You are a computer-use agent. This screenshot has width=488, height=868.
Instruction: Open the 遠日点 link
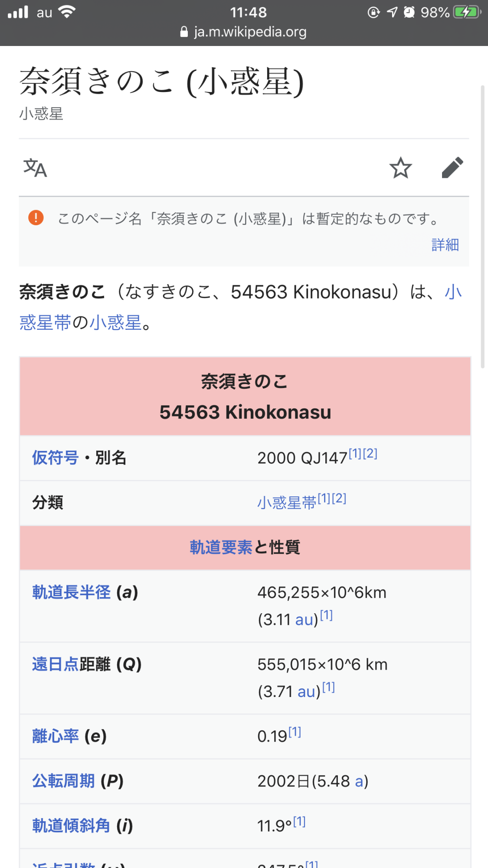click(56, 664)
